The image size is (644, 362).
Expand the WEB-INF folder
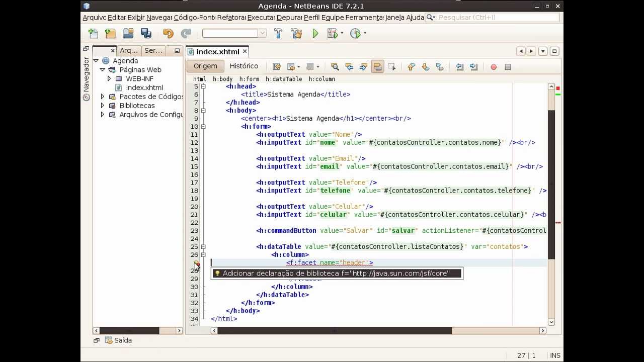coord(109,79)
